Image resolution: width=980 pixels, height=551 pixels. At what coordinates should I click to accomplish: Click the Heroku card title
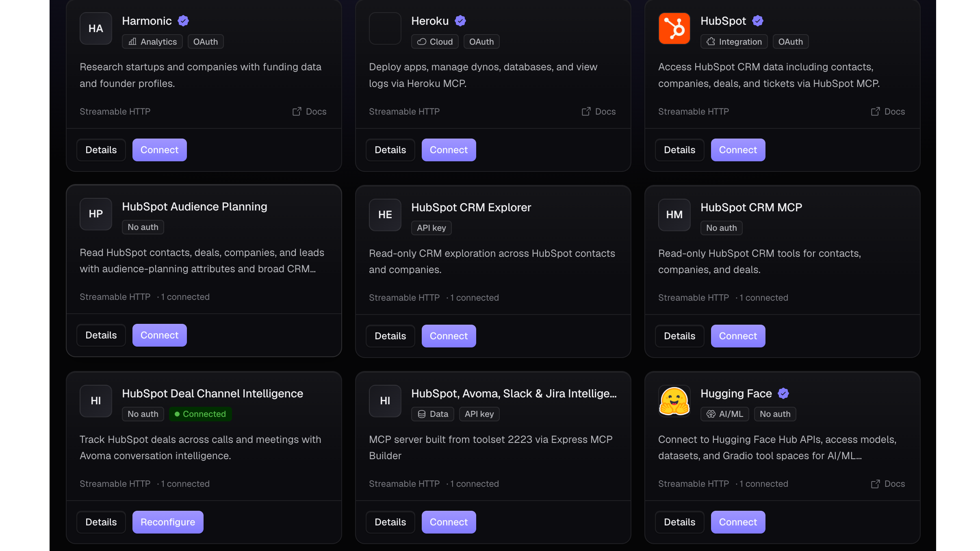(x=430, y=21)
